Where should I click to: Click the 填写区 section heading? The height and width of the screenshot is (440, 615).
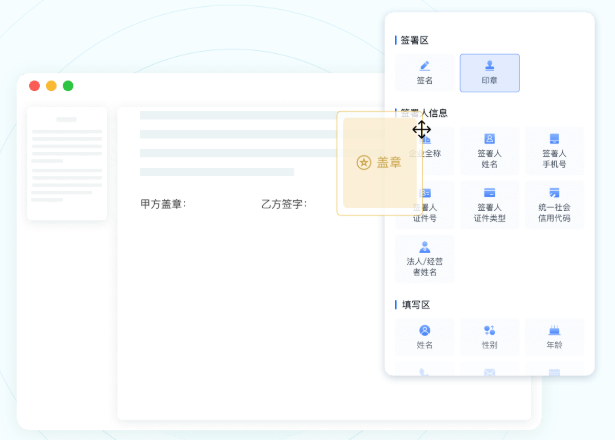tap(416, 305)
